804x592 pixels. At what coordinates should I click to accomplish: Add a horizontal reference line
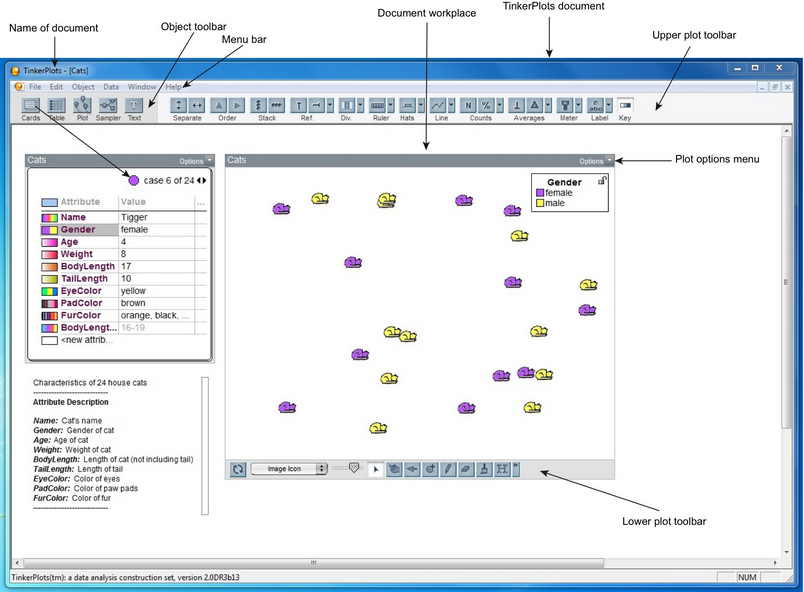(x=316, y=106)
